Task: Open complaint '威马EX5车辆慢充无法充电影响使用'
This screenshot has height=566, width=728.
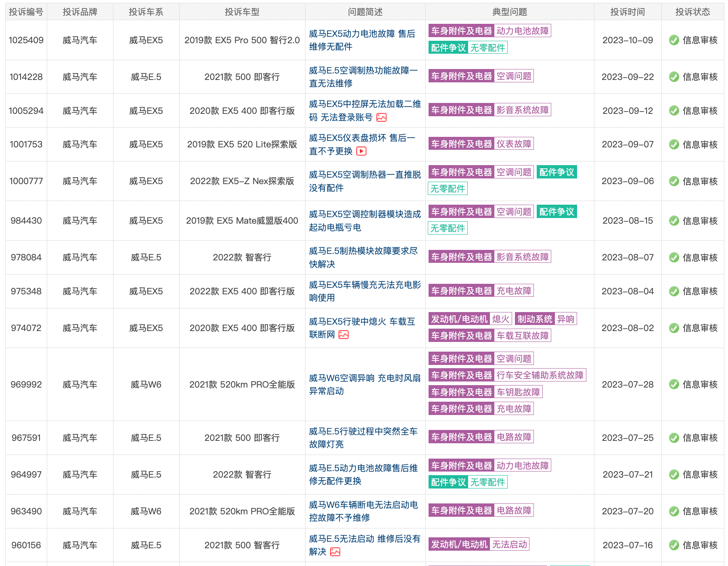Action: pos(365,291)
